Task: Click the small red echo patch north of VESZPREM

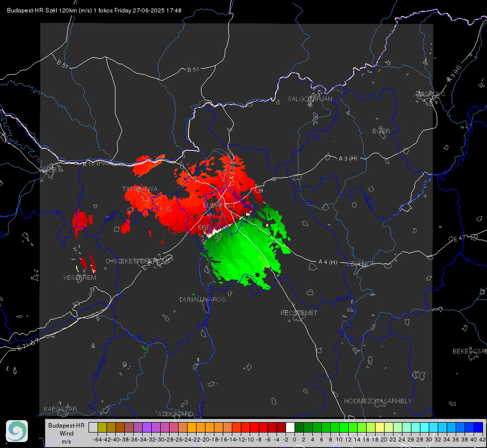Action: pyautogui.click(x=82, y=222)
